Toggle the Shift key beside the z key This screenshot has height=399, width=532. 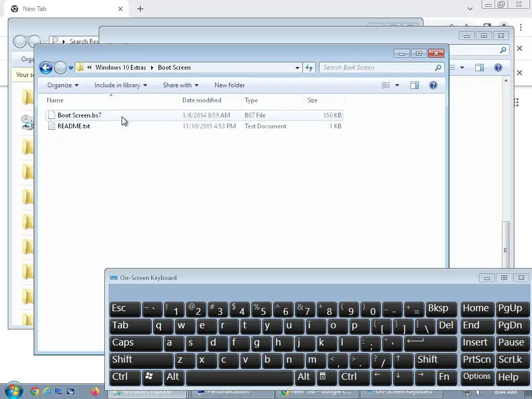point(141,360)
